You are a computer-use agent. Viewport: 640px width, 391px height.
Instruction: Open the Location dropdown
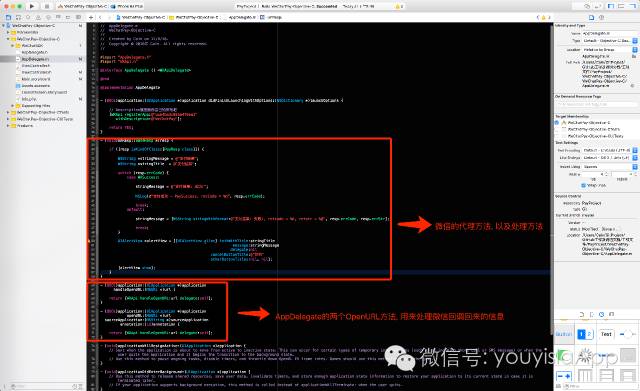pos(609,49)
